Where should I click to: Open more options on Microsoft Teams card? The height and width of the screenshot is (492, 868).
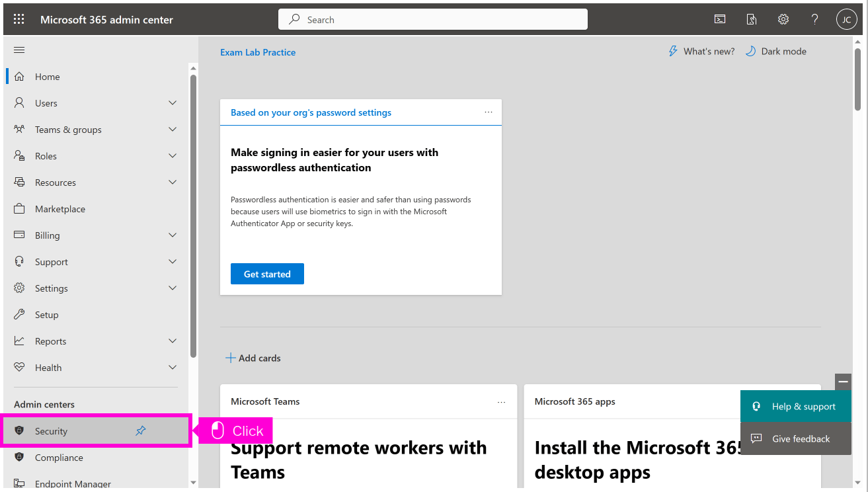point(502,402)
